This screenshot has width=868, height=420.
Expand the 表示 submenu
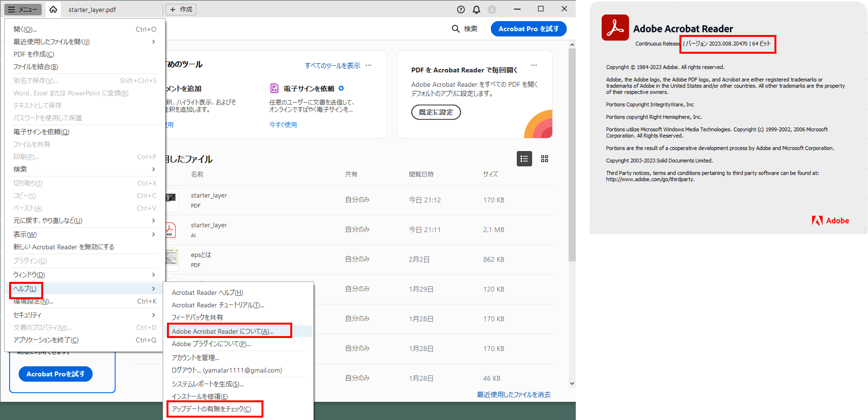(x=85, y=234)
